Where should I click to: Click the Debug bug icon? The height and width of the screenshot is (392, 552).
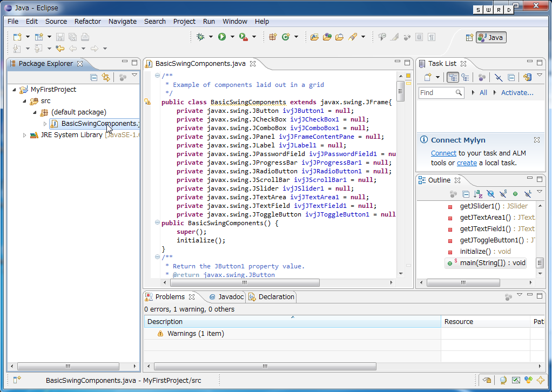tap(200, 37)
